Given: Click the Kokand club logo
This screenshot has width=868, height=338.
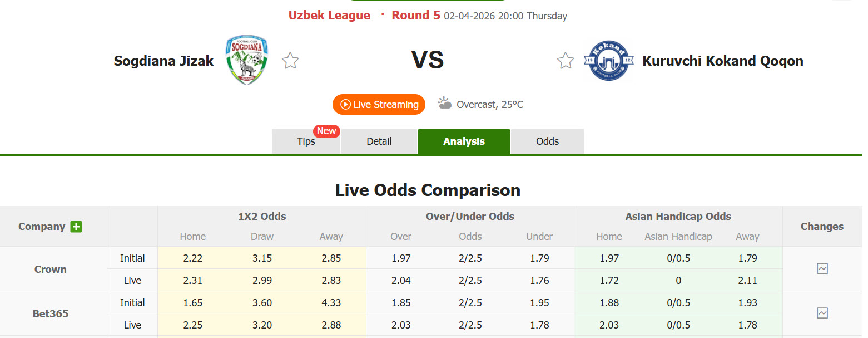Looking at the screenshot, I should (x=608, y=61).
